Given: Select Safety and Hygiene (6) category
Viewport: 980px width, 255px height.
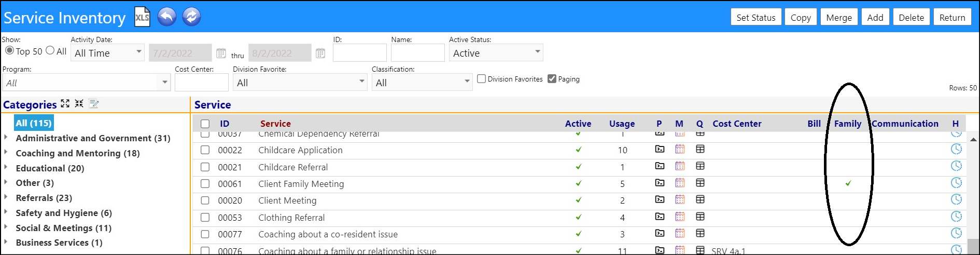Looking at the screenshot, I should pos(64,213).
